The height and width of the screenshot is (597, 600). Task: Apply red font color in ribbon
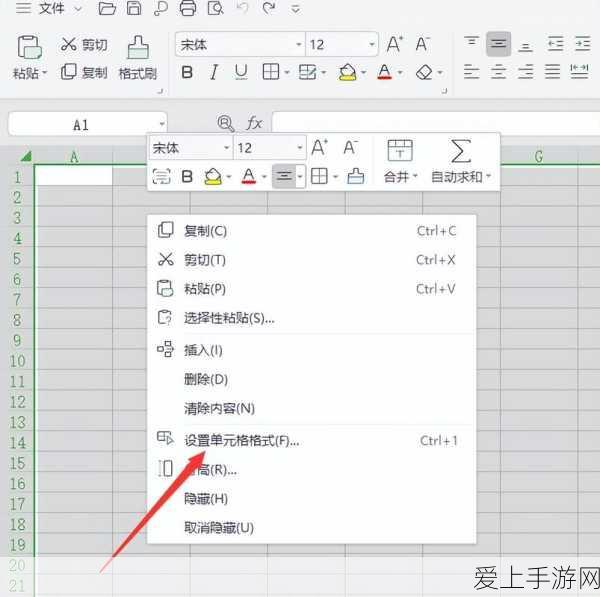(385, 72)
